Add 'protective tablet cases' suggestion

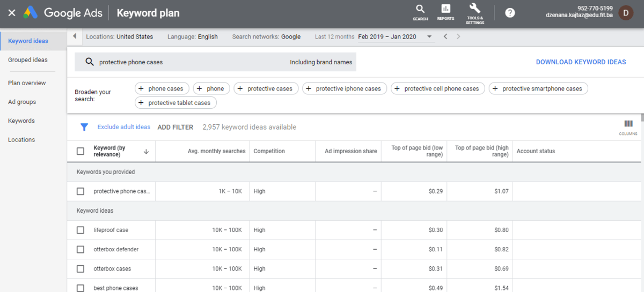point(175,102)
